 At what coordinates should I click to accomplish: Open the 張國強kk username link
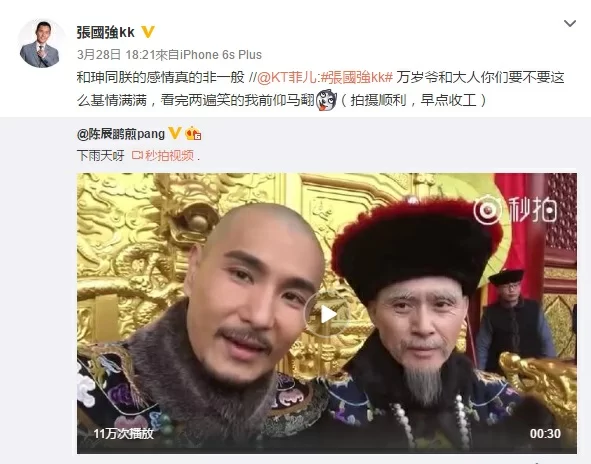click(x=106, y=32)
